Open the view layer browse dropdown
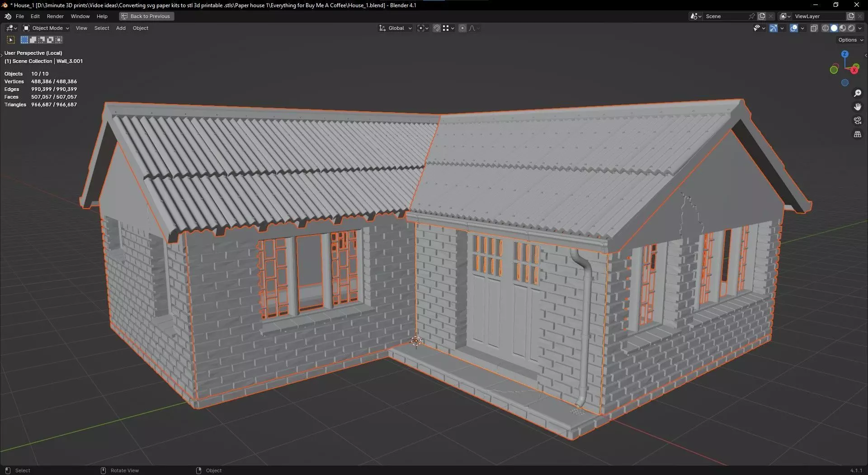Screen dimensions: 868x475 (x=785, y=16)
